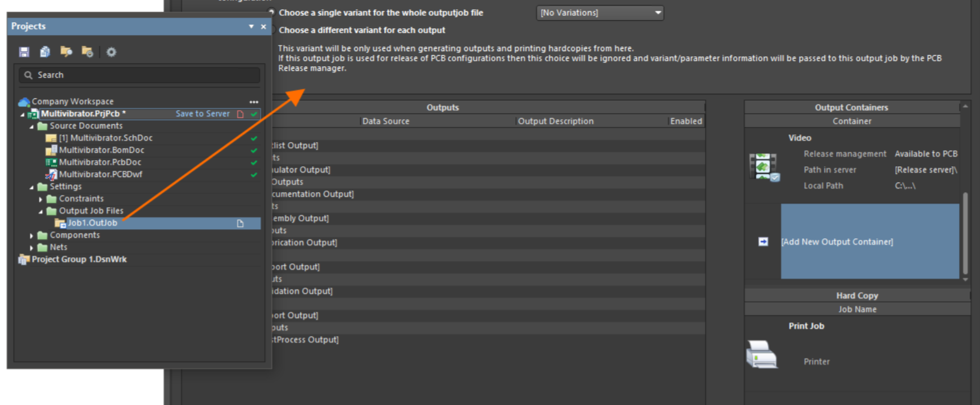The image size is (980, 405).
Task: Click the Company Workspace cloud icon
Action: 24,102
